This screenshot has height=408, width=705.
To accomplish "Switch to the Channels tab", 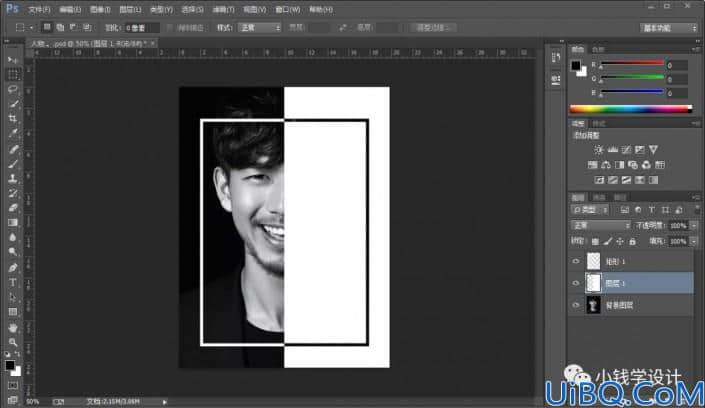I will click(599, 197).
